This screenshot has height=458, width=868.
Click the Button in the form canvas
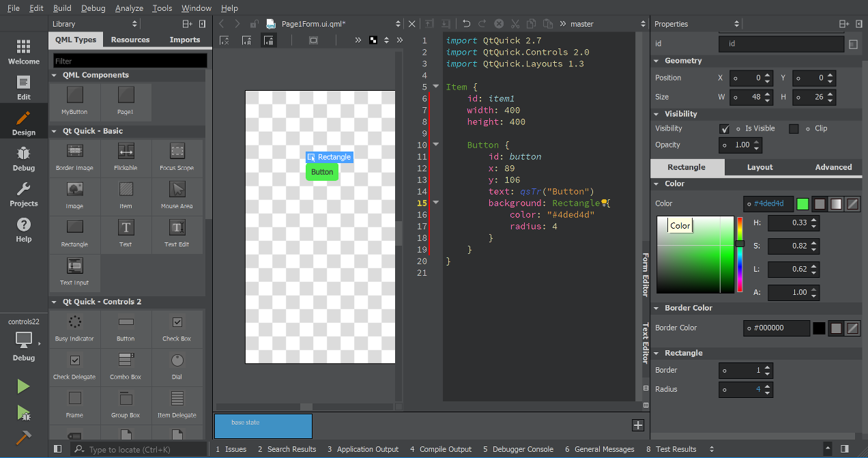pyautogui.click(x=321, y=172)
